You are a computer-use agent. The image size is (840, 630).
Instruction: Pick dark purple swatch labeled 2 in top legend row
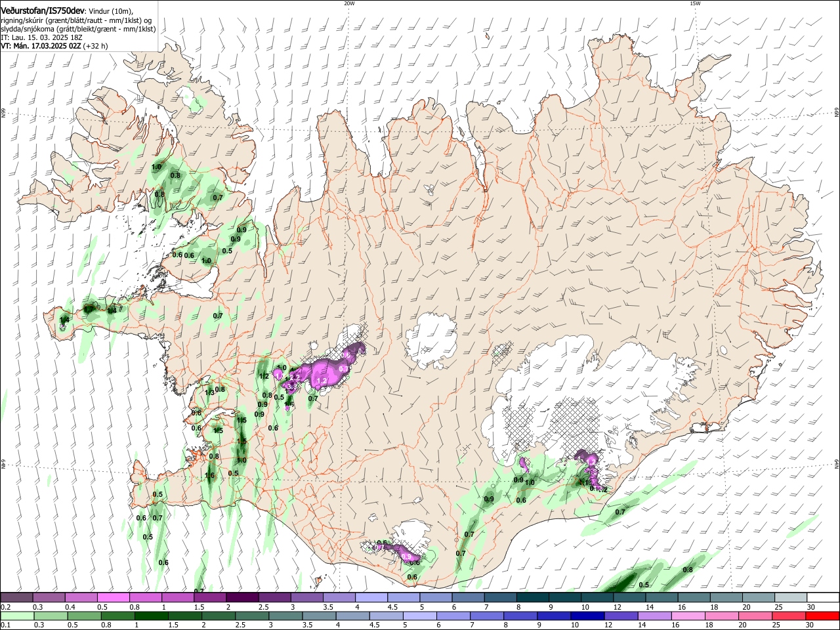[x=242, y=597]
